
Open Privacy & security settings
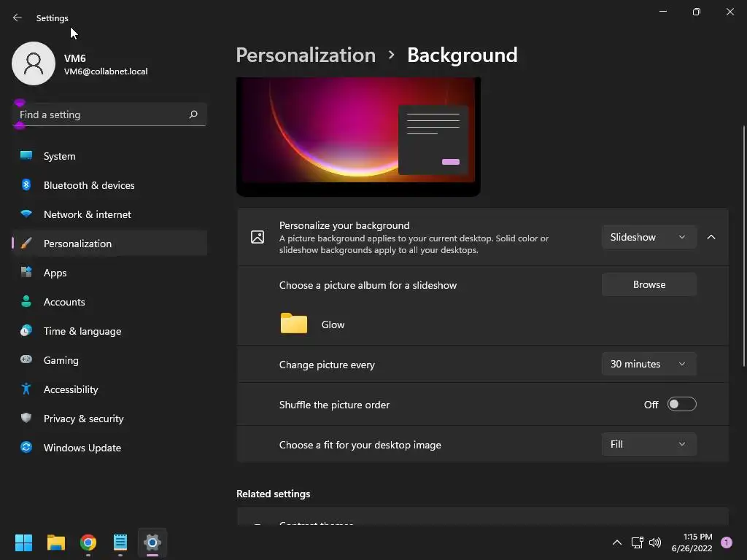109,419
